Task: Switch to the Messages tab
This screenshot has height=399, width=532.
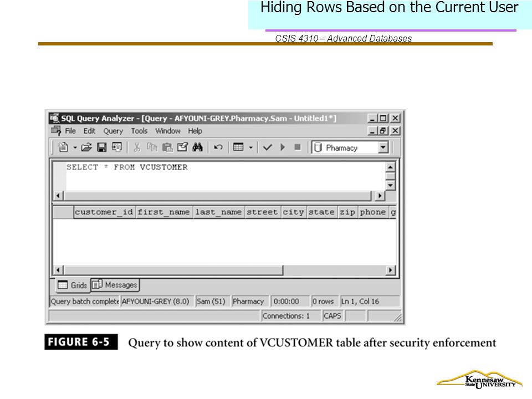Action: coord(115,285)
